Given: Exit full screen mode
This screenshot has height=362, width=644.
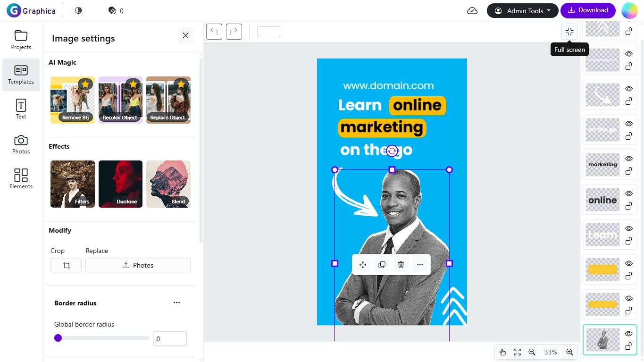Looking at the screenshot, I should coord(569,32).
